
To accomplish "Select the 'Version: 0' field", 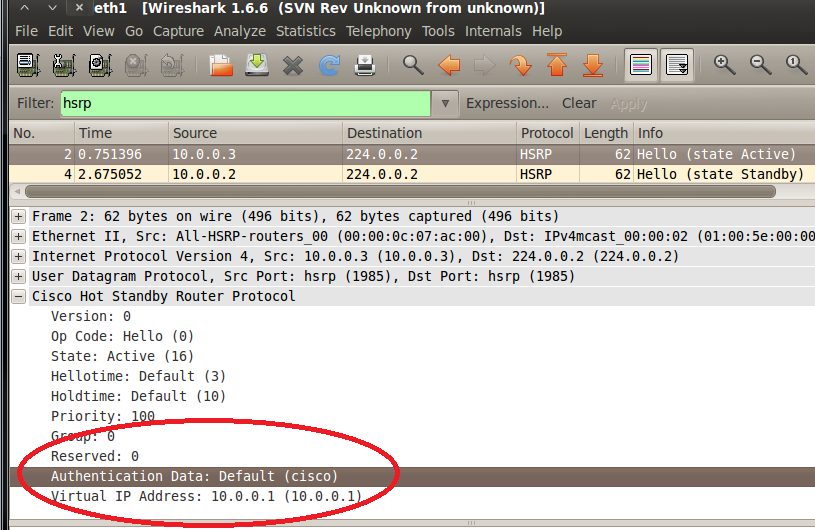I will 91,316.
